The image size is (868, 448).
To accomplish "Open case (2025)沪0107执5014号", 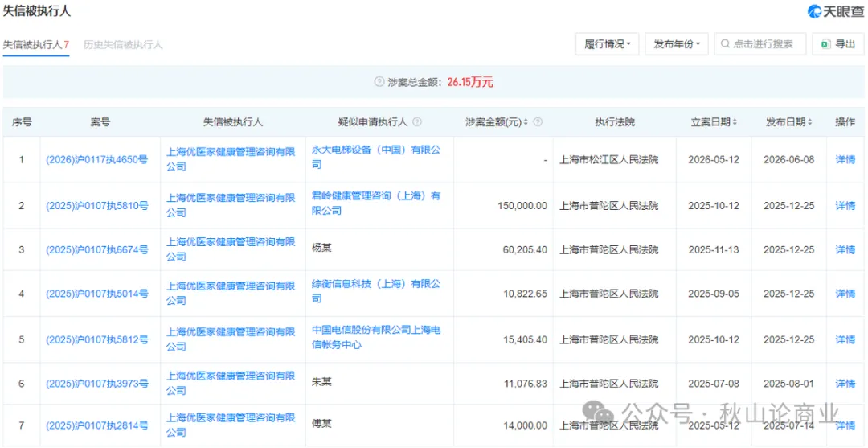I will [97, 294].
